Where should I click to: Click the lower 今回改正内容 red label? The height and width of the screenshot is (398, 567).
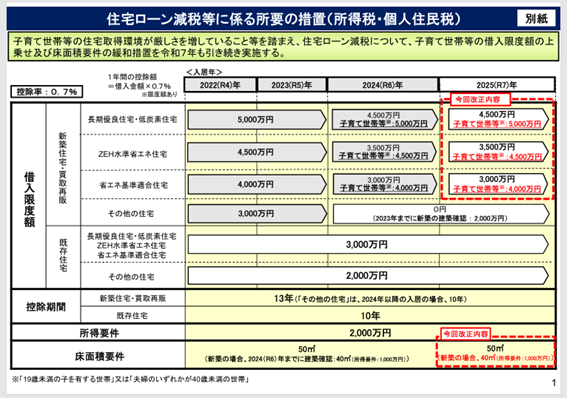pyautogui.click(x=466, y=334)
